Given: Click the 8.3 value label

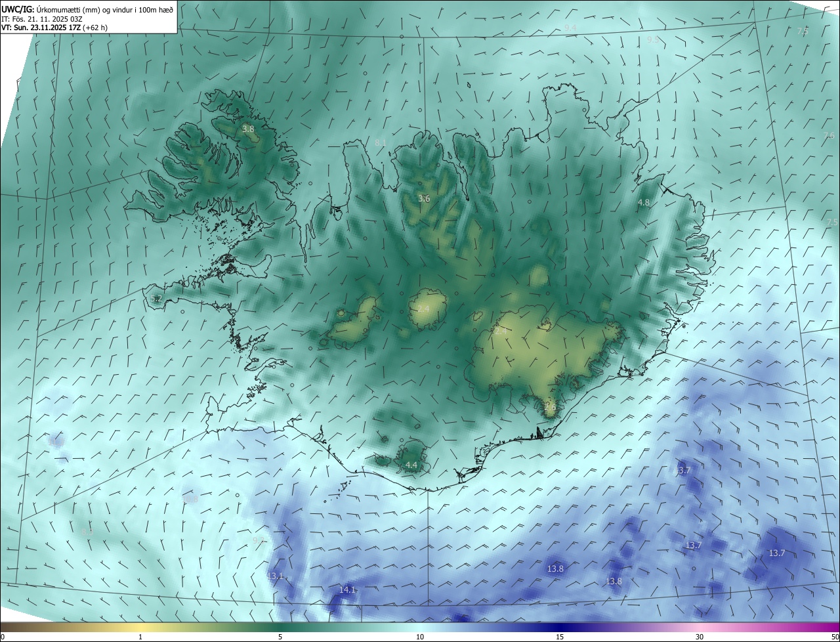Looking at the screenshot, I should (x=87, y=532).
